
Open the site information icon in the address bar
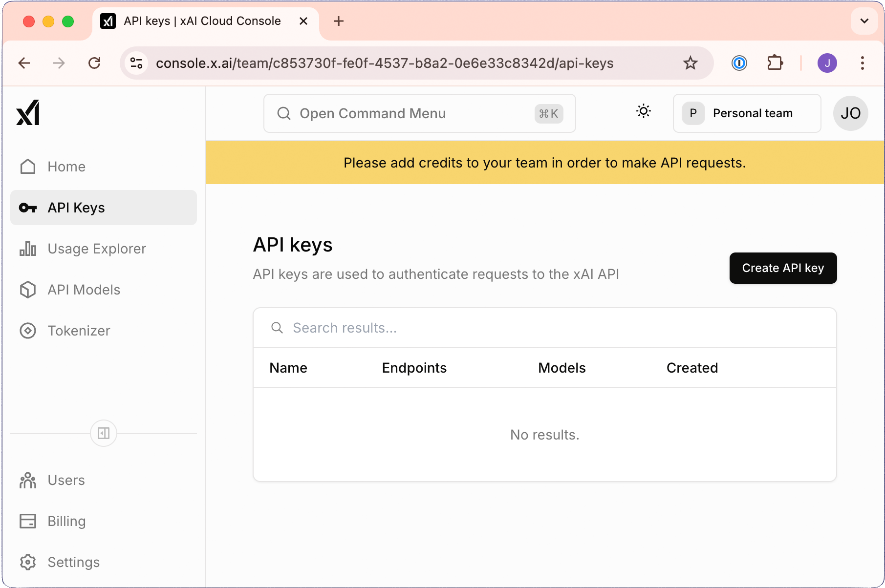[x=136, y=63]
